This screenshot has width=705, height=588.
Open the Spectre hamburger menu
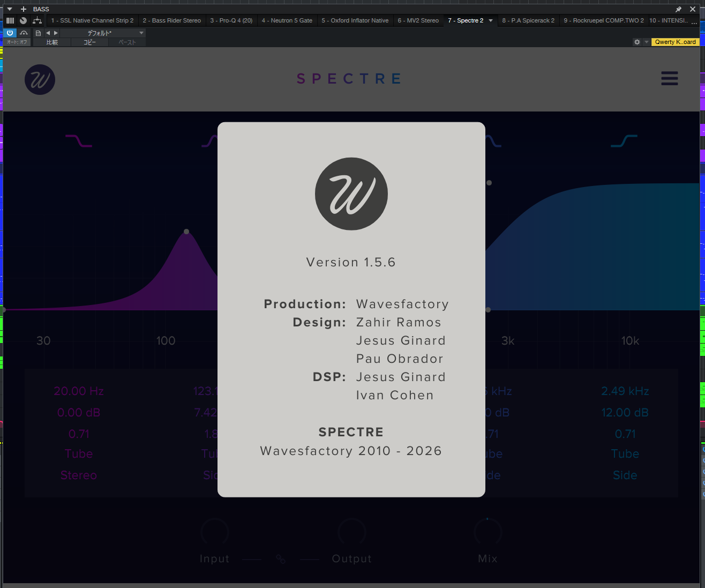pos(669,78)
